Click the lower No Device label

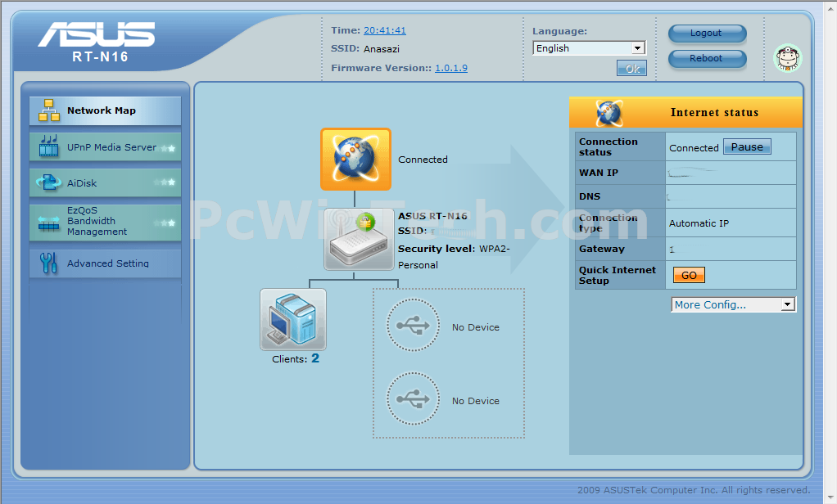476,401
